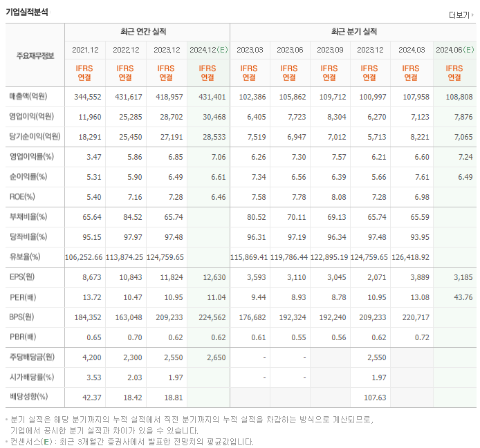Click the operating margin value 7.24
Screen dimensions: 480x448
pos(465,157)
